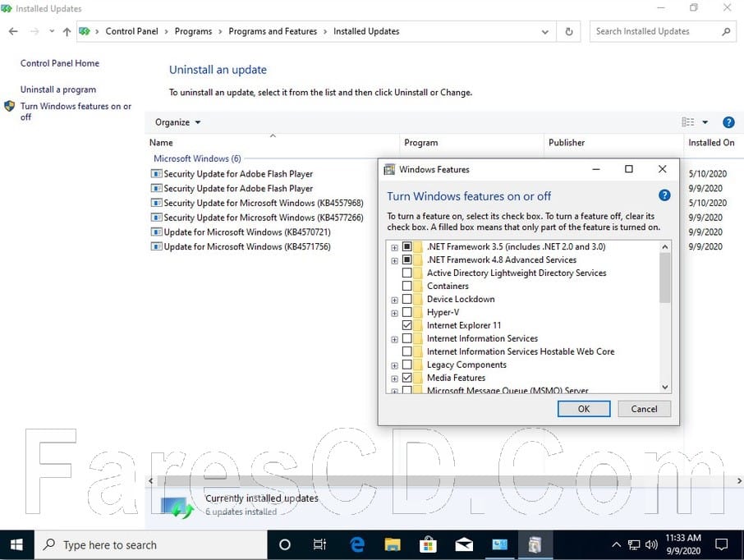Enable Active Directory Lightweight Directory Services
Viewport: 744px width, 560px height.
406,273
